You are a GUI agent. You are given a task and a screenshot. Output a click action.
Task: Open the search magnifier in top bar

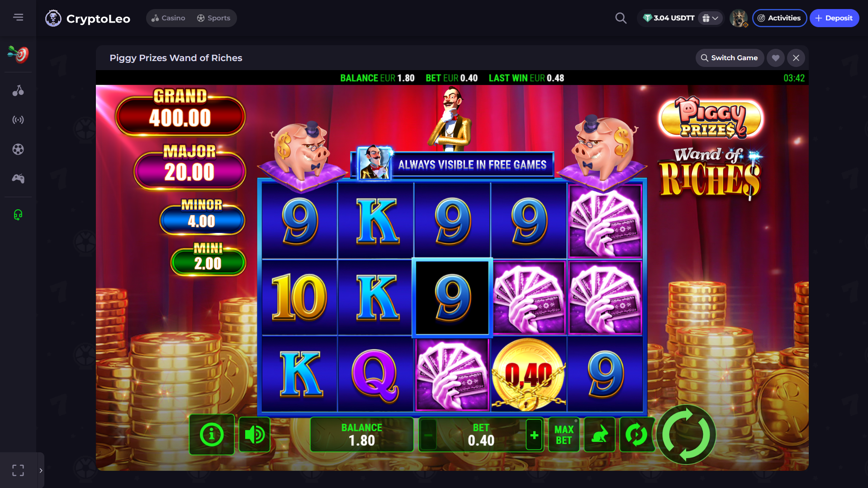(621, 18)
